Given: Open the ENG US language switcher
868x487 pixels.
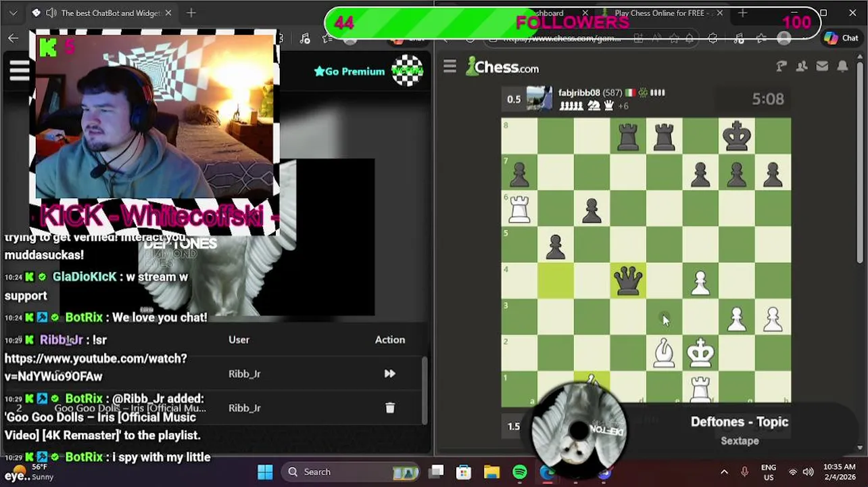Looking at the screenshot, I should coord(769,472).
